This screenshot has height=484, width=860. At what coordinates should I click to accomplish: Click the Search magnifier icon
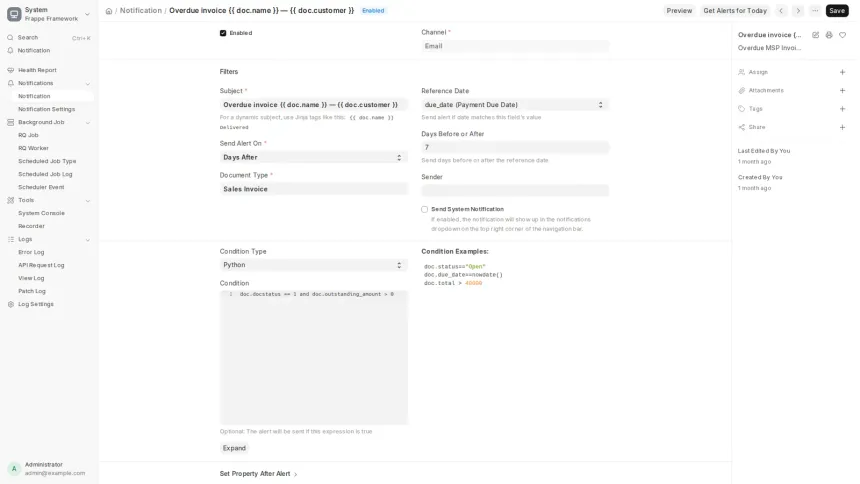coord(10,37)
